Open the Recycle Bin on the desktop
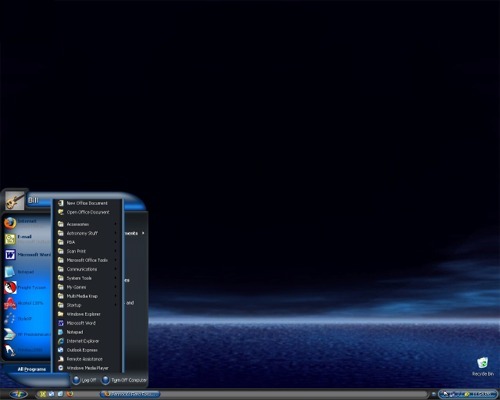 click(483, 366)
